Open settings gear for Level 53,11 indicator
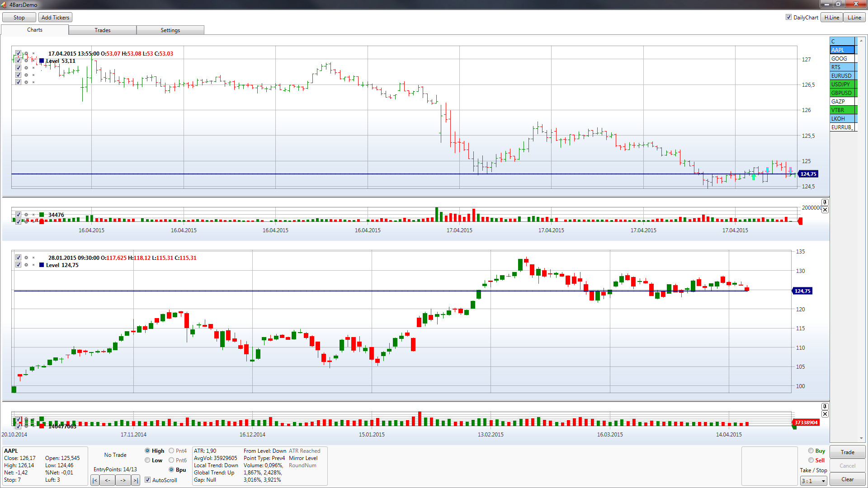 [26, 61]
